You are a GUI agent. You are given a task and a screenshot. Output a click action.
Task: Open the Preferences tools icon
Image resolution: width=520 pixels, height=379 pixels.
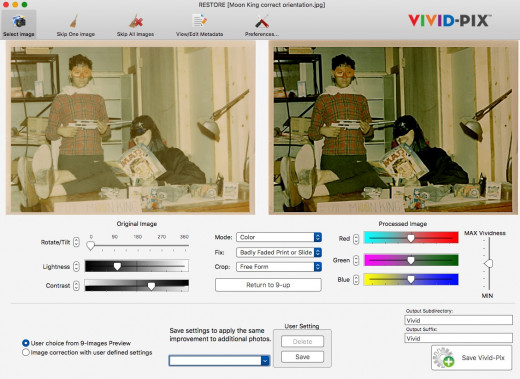[262, 22]
